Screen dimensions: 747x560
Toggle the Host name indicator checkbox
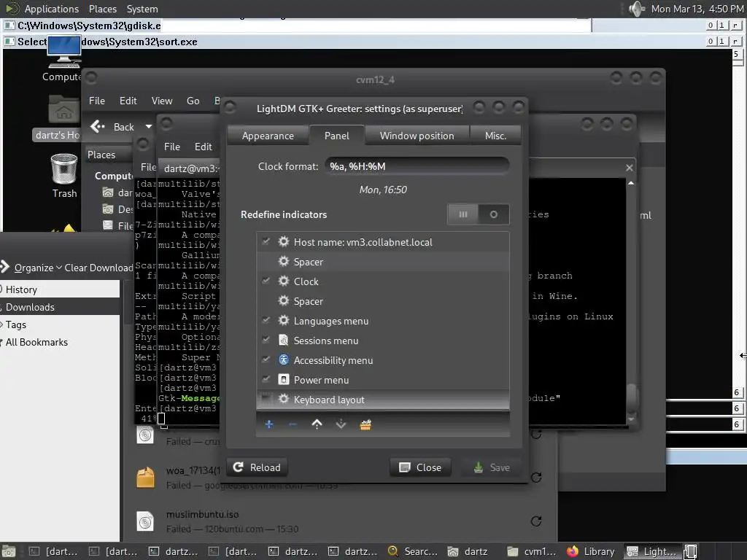pyautogui.click(x=266, y=241)
